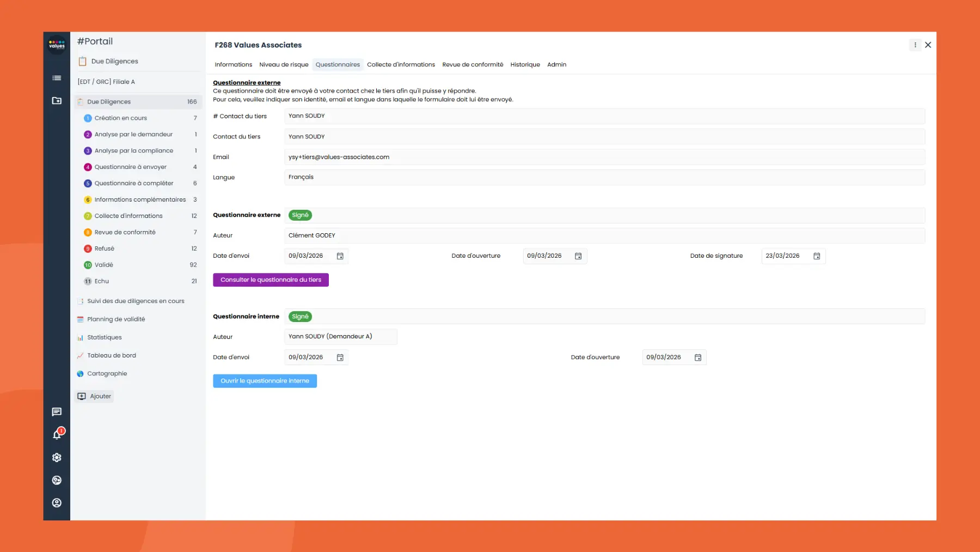Open the three-dot kebab menu near the close button
Screen dimensions: 980x552
915,45
